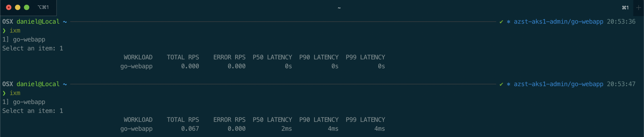This screenshot has height=137, width=644.
Task: Click daniel@Local in the first prompt
Action: (x=38, y=22)
